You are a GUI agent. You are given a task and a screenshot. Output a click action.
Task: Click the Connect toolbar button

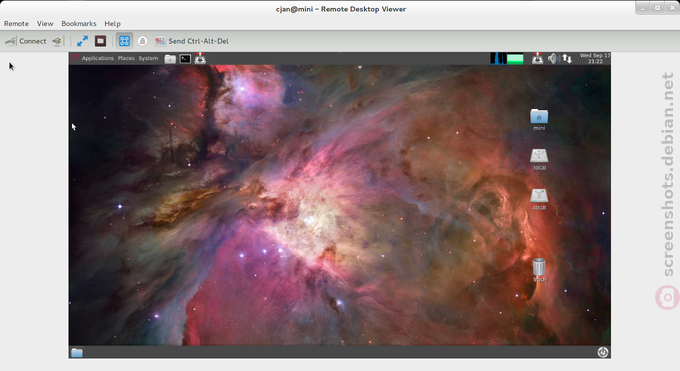[26, 41]
